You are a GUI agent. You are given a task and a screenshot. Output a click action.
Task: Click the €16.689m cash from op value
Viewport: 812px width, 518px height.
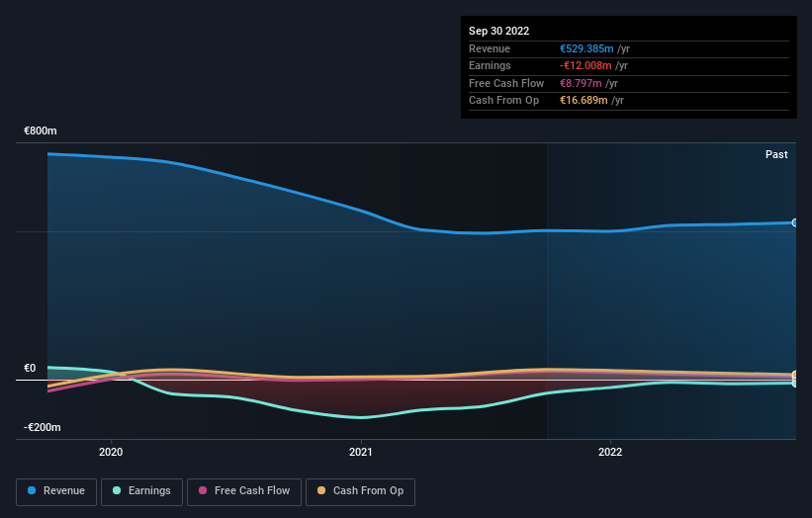(x=584, y=101)
